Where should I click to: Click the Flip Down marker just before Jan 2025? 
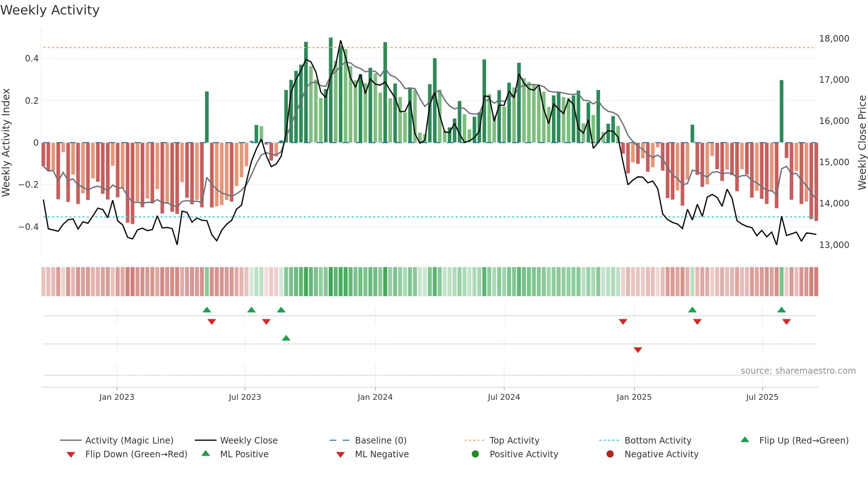point(623,322)
